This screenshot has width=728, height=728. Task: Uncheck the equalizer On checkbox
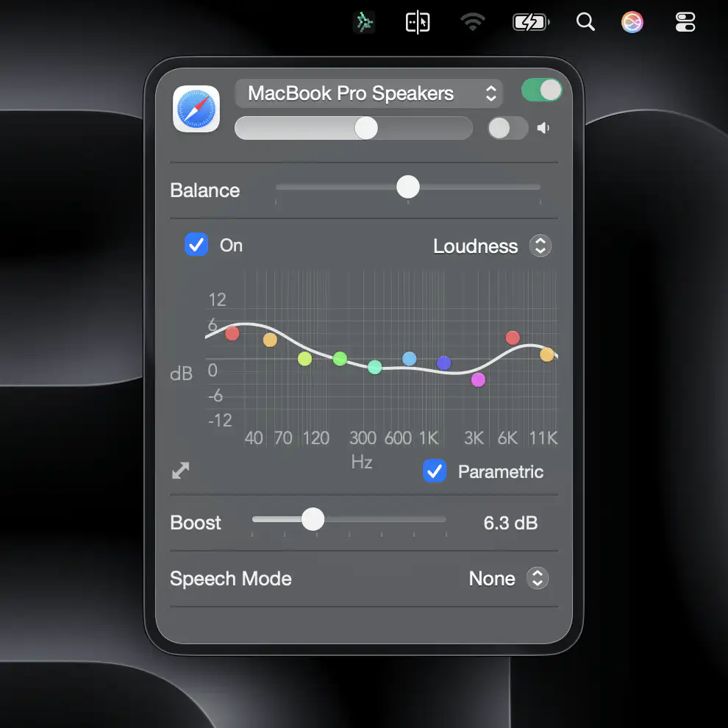(x=196, y=245)
